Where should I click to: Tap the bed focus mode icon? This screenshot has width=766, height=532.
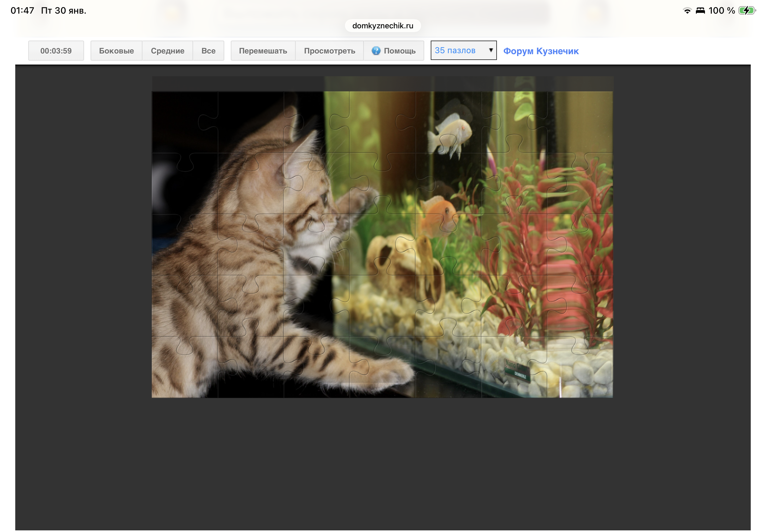click(700, 11)
